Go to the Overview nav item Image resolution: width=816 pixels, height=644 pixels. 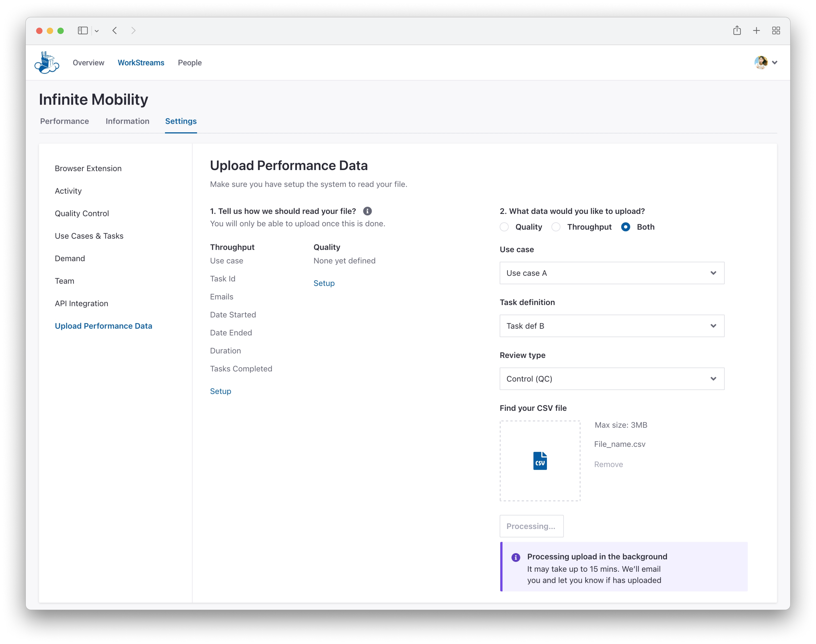click(88, 63)
